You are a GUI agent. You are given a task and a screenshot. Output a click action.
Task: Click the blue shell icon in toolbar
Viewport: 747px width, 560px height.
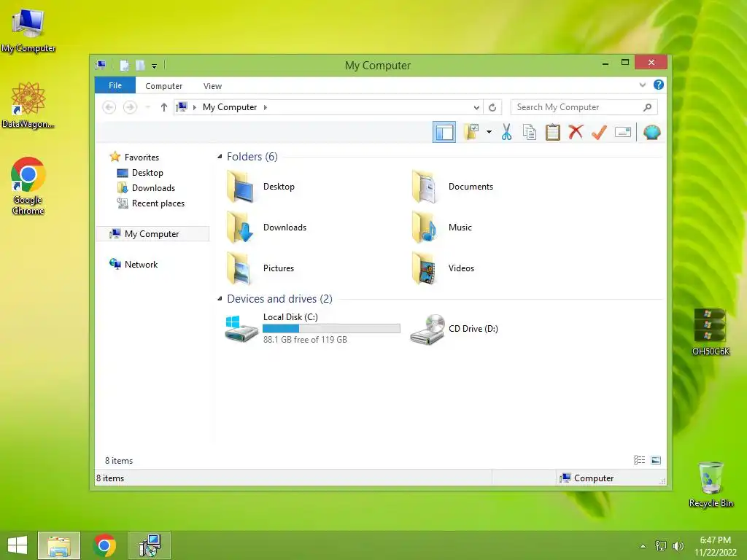tap(651, 132)
